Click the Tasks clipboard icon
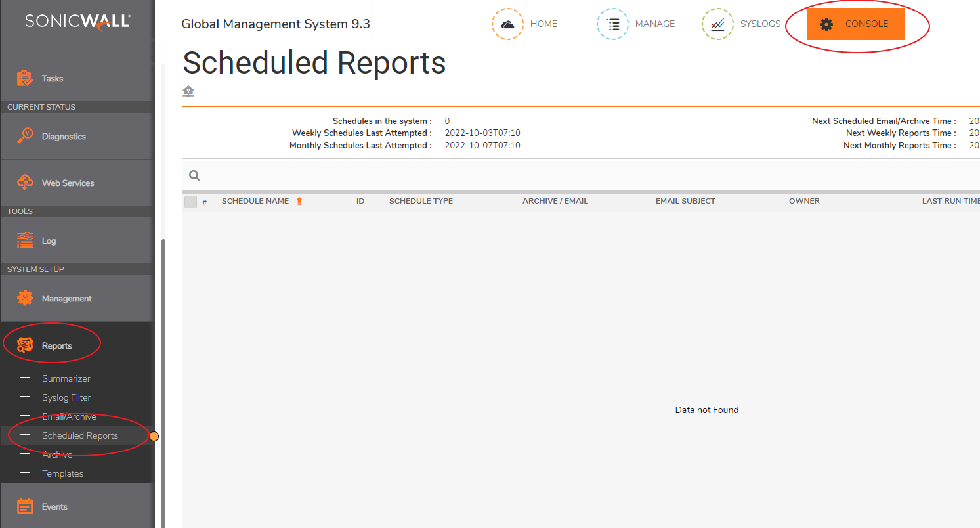 24,78
